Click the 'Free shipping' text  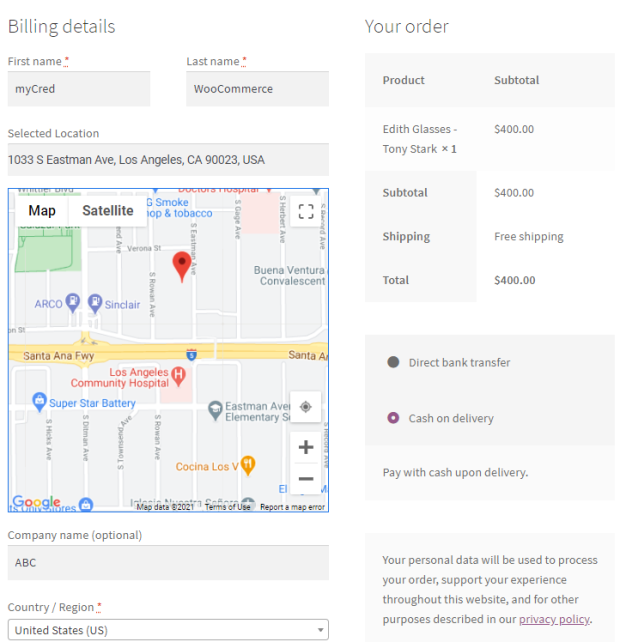tap(529, 236)
